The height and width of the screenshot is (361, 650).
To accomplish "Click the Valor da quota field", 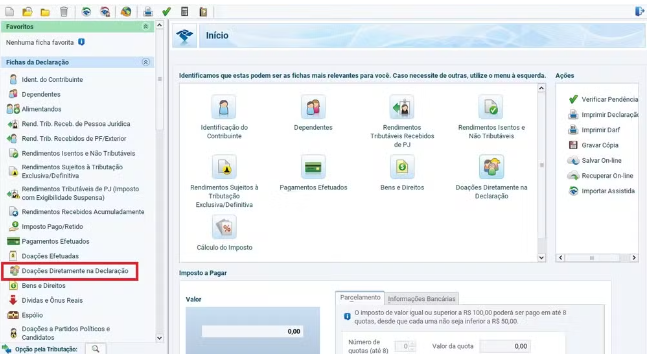I will click(505, 346).
